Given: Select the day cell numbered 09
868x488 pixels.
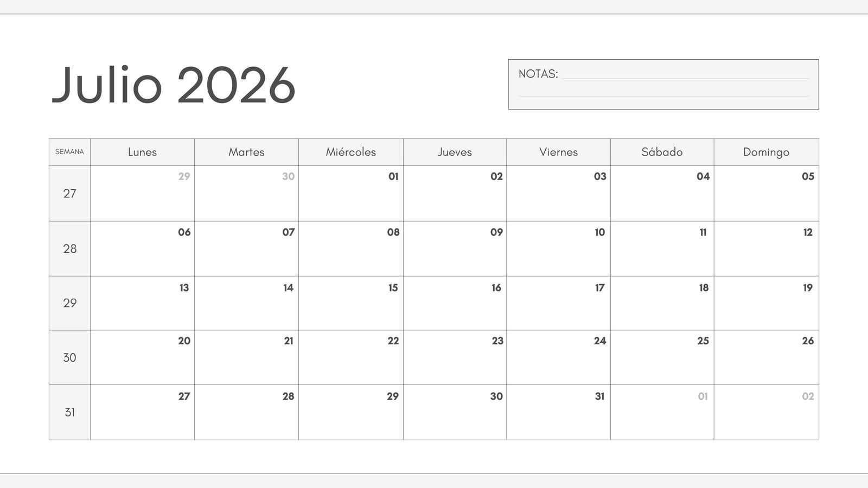Looking at the screenshot, I should click(455, 249).
